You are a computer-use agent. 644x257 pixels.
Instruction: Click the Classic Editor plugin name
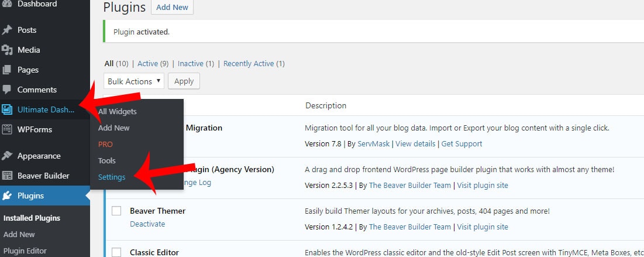click(154, 252)
